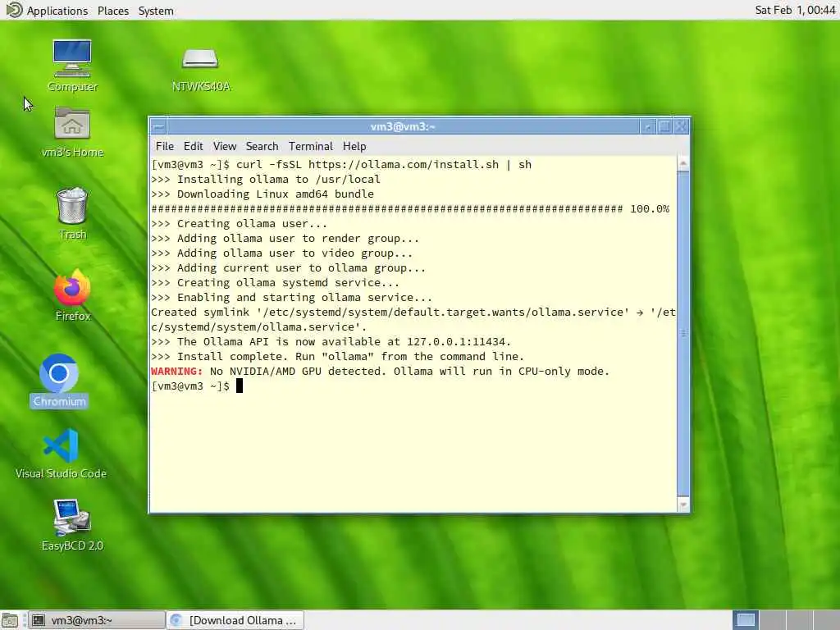This screenshot has width=840, height=630.
Task: Switch to vm3@vm3:~ taskbar button
Action: (x=96, y=620)
